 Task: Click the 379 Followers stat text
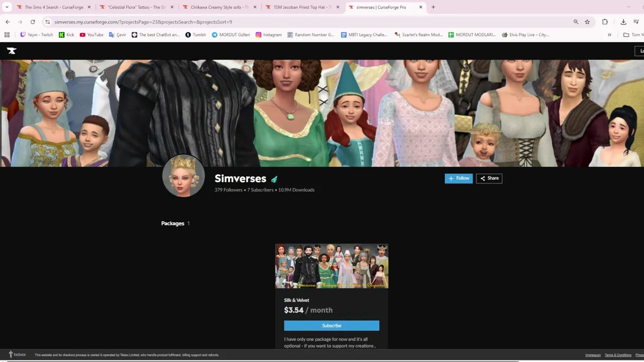pyautogui.click(x=228, y=190)
